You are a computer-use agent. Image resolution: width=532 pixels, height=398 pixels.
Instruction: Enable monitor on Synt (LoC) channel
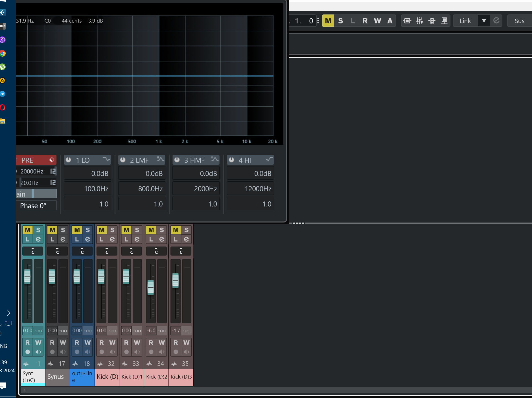38,352
